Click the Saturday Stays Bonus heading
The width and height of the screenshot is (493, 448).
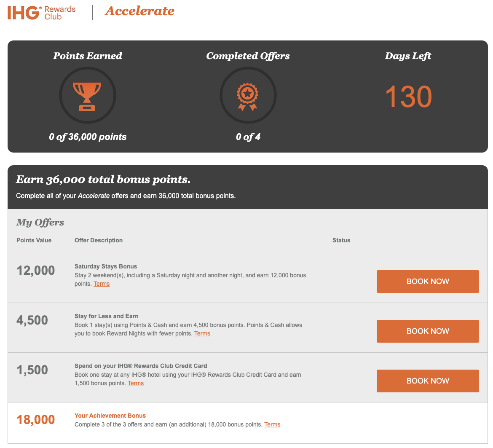tap(106, 266)
